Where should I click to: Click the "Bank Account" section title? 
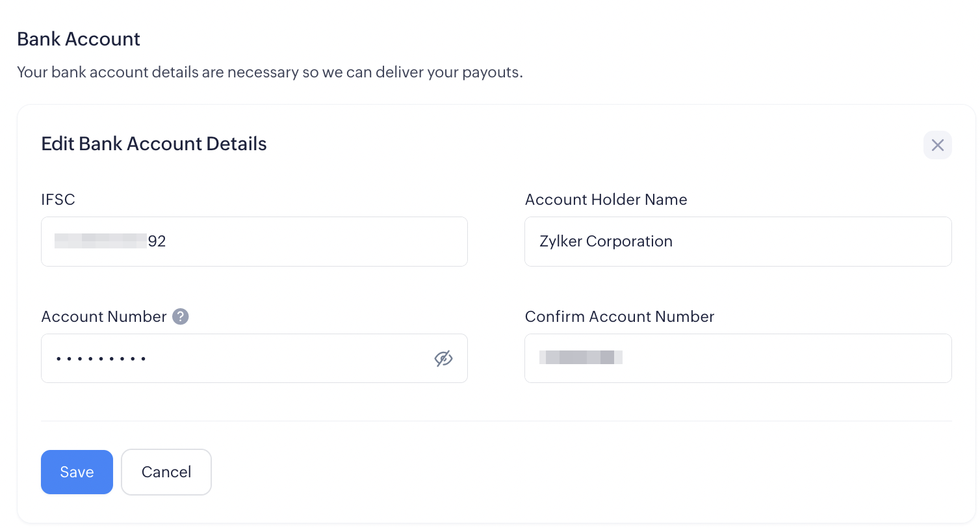79,39
